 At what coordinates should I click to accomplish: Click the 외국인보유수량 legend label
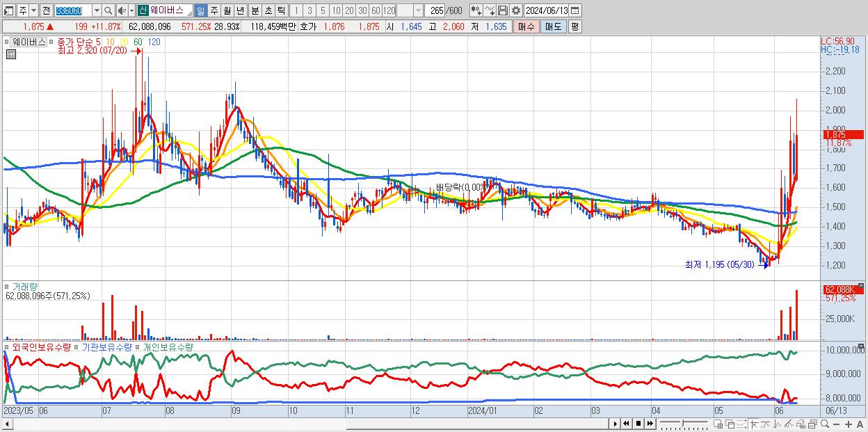point(41,346)
